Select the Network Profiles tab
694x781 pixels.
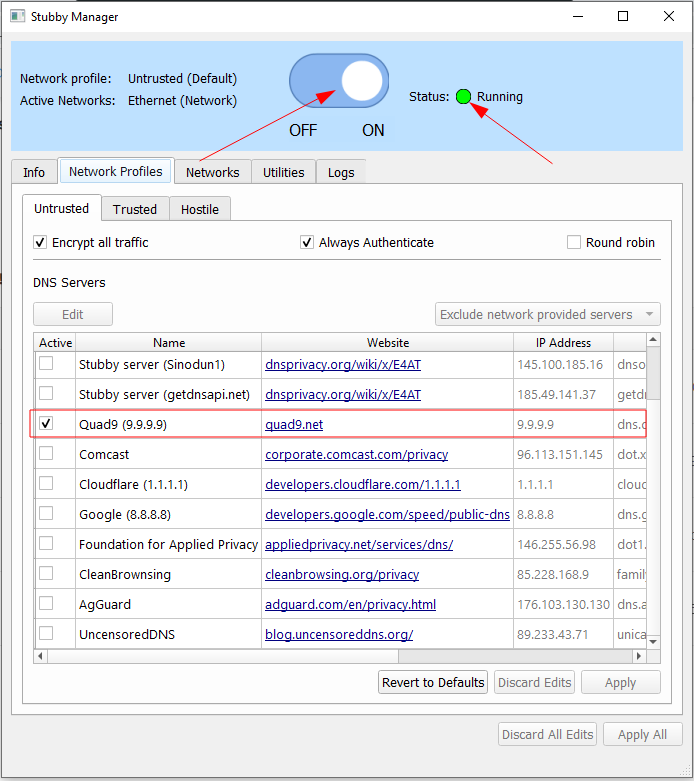pyautogui.click(x=116, y=171)
